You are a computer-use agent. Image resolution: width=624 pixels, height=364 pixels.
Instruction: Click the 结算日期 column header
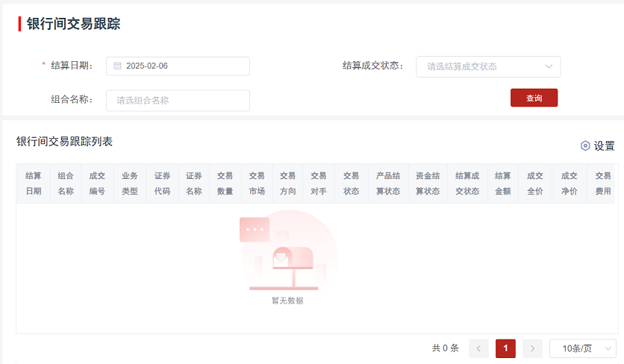click(34, 183)
